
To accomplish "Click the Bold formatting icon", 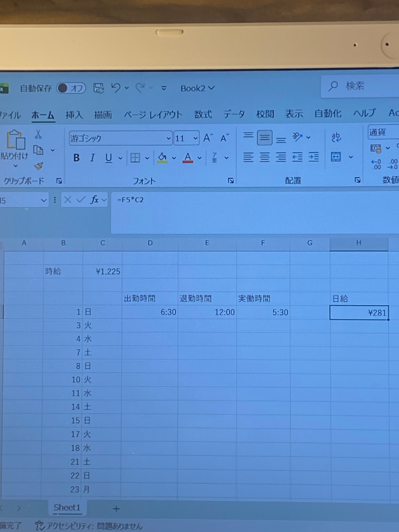I will point(76,158).
